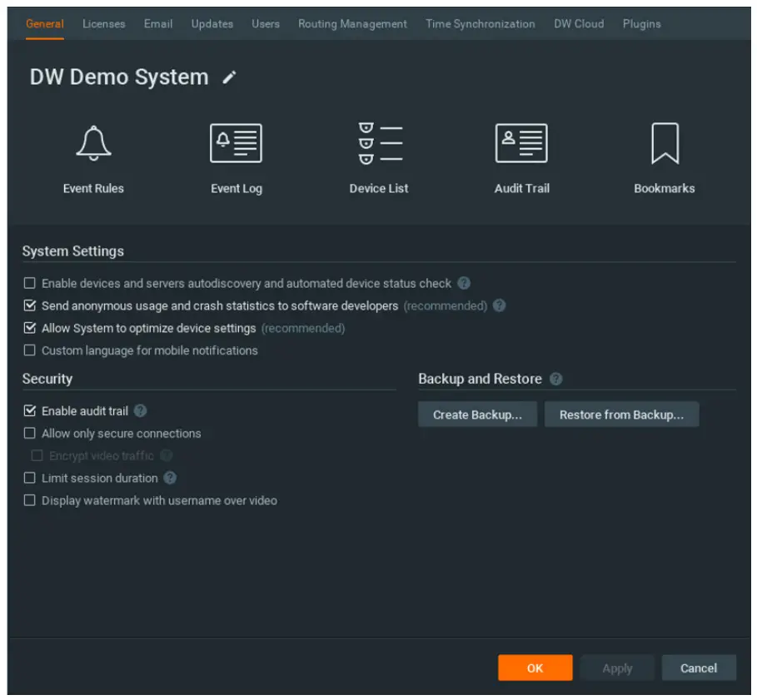This screenshot has width=757, height=700.
Task: Open the Audit Trail icon
Action: coord(522,142)
